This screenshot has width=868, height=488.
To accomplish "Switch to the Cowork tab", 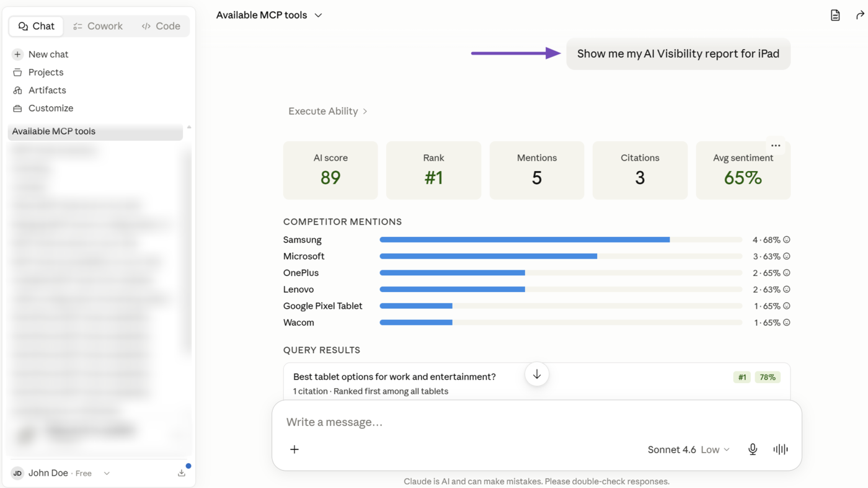I will [98, 26].
